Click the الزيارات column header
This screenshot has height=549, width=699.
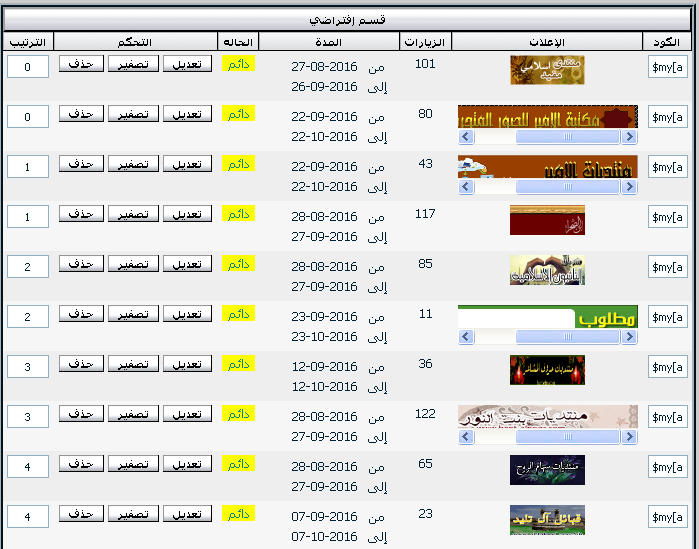[425, 42]
